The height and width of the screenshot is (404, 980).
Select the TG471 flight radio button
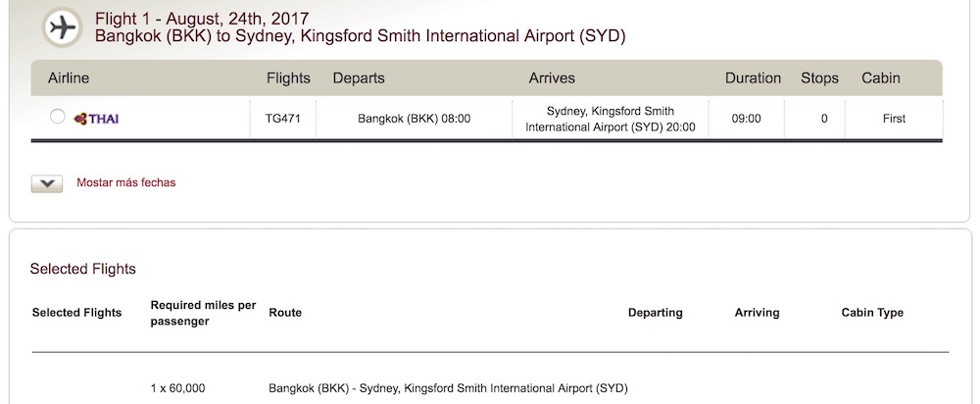[57, 117]
